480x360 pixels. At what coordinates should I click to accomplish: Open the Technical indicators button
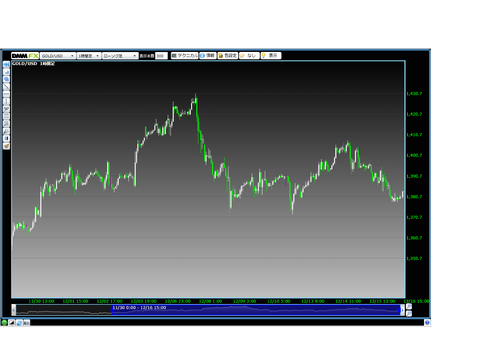point(184,56)
